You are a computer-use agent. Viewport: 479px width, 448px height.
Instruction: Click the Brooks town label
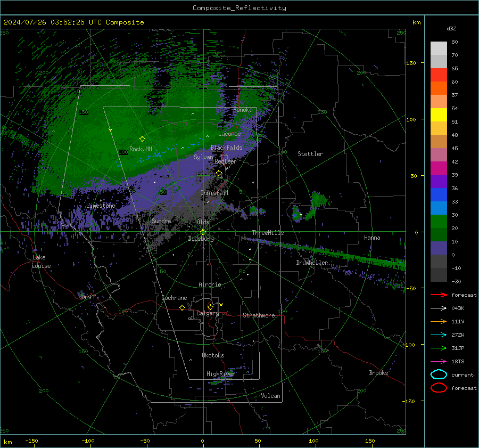click(378, 373)
